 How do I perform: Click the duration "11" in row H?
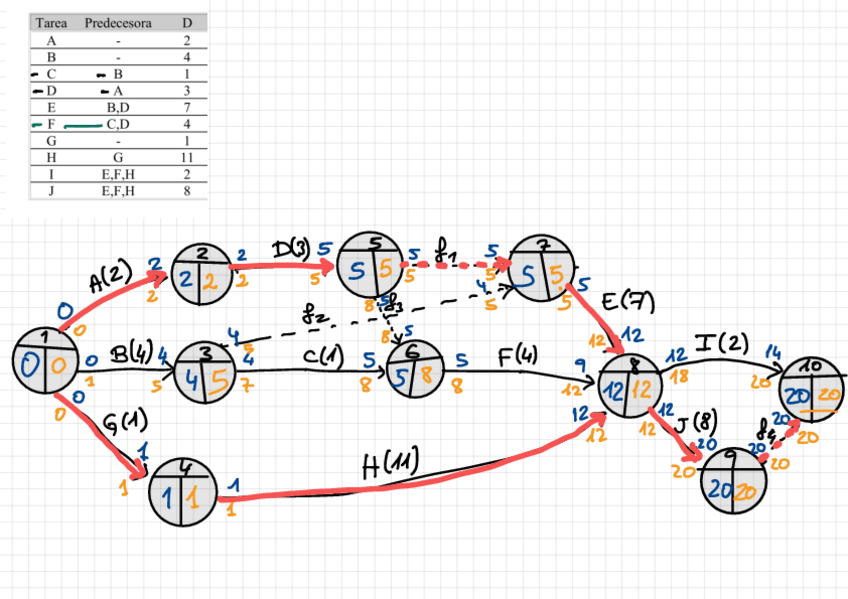187,157
